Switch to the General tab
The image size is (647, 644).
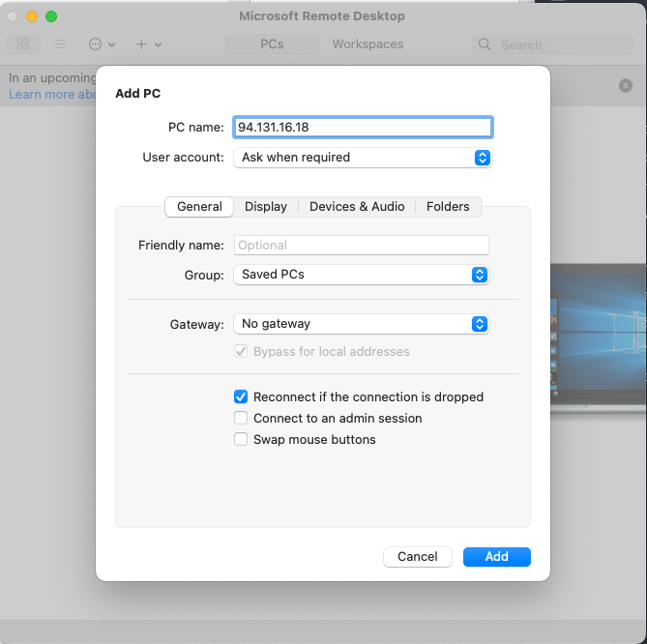tap(199, 206)
